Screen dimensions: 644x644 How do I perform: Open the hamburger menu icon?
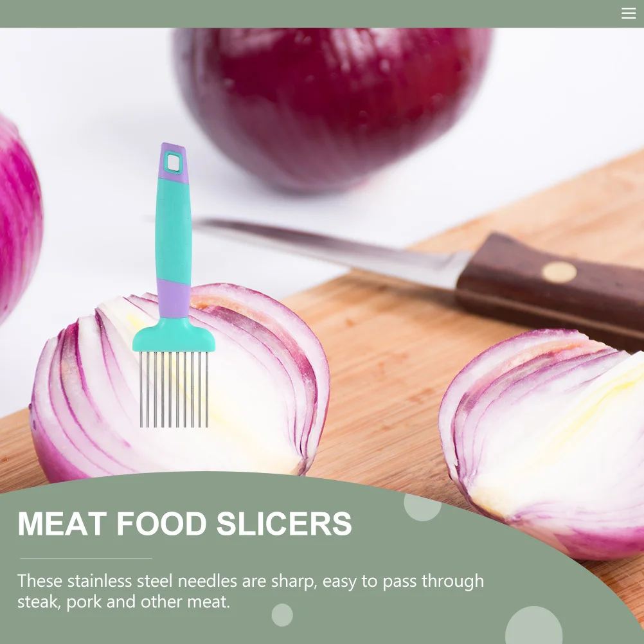click(x=629, y=13)
